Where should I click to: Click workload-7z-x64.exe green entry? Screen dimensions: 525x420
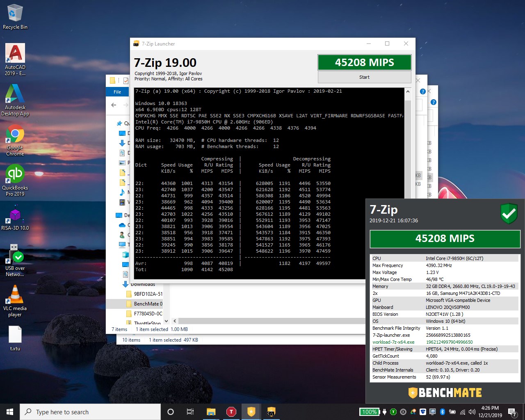pos(393,342)
